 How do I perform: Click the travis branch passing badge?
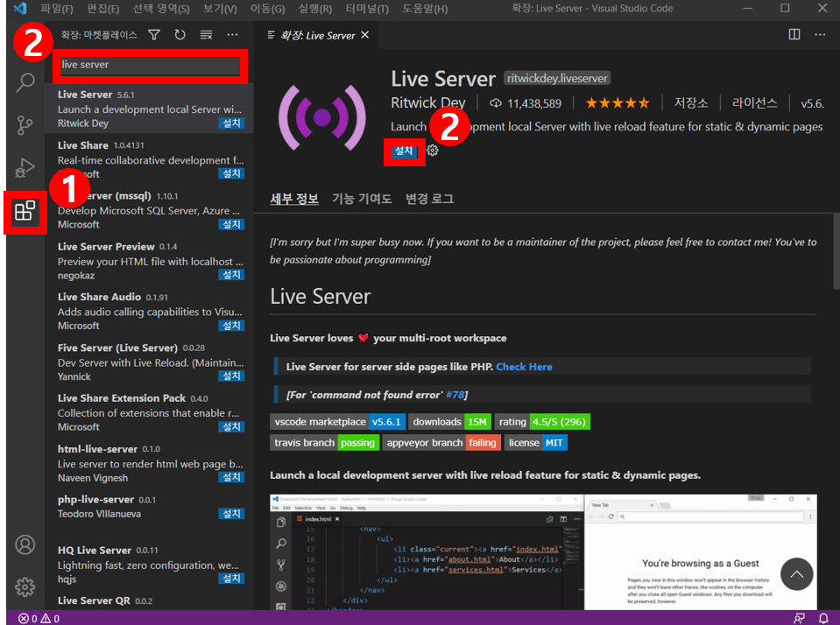point(325,443)
